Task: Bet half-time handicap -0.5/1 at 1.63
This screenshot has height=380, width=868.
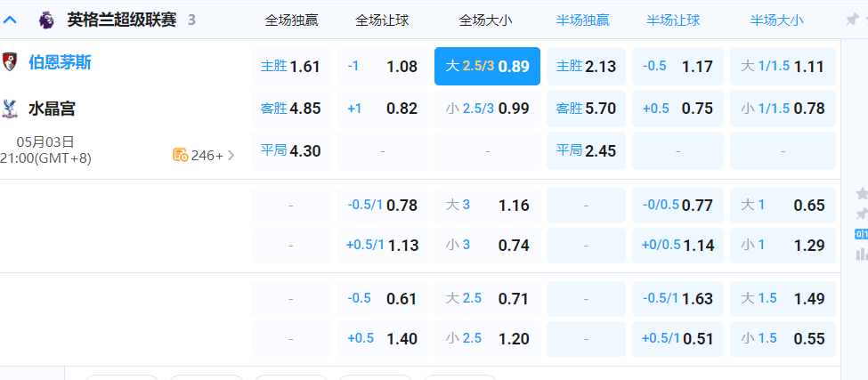Action: click(677, 299)
